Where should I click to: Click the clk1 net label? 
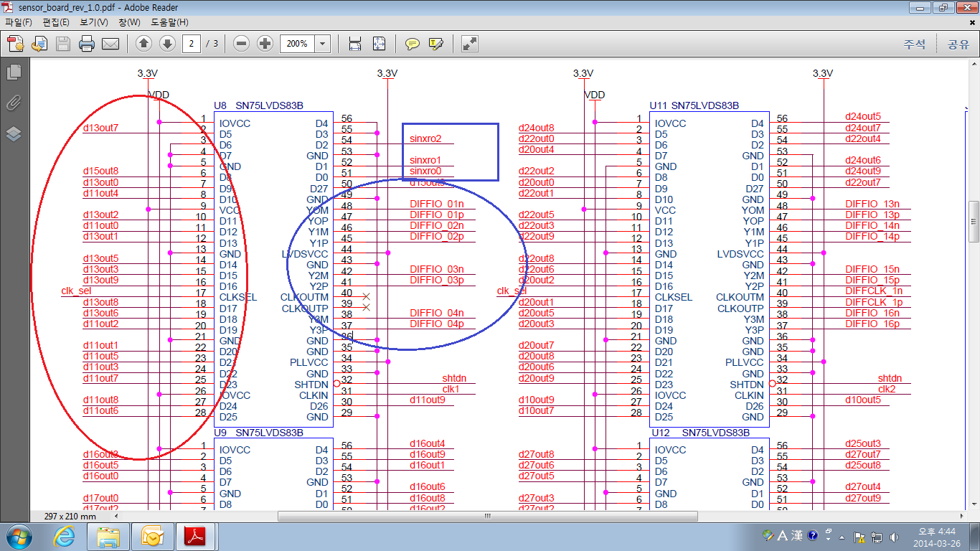pos(451,389)
